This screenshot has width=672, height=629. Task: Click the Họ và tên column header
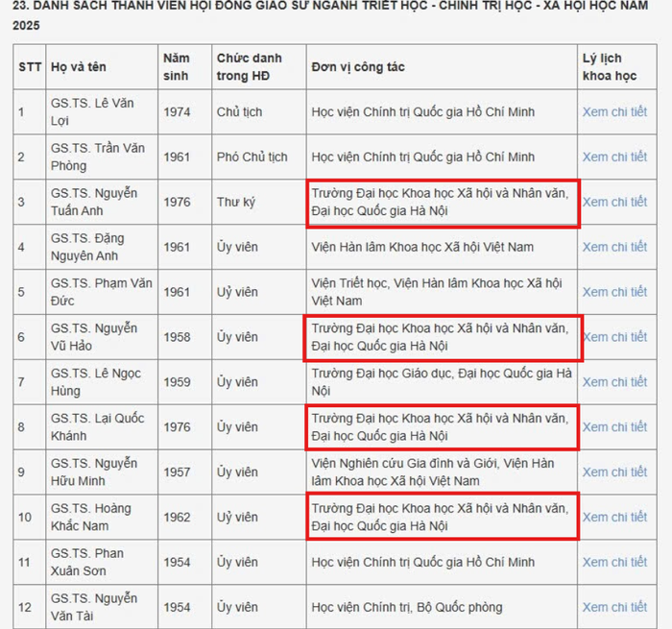(79, 67)
